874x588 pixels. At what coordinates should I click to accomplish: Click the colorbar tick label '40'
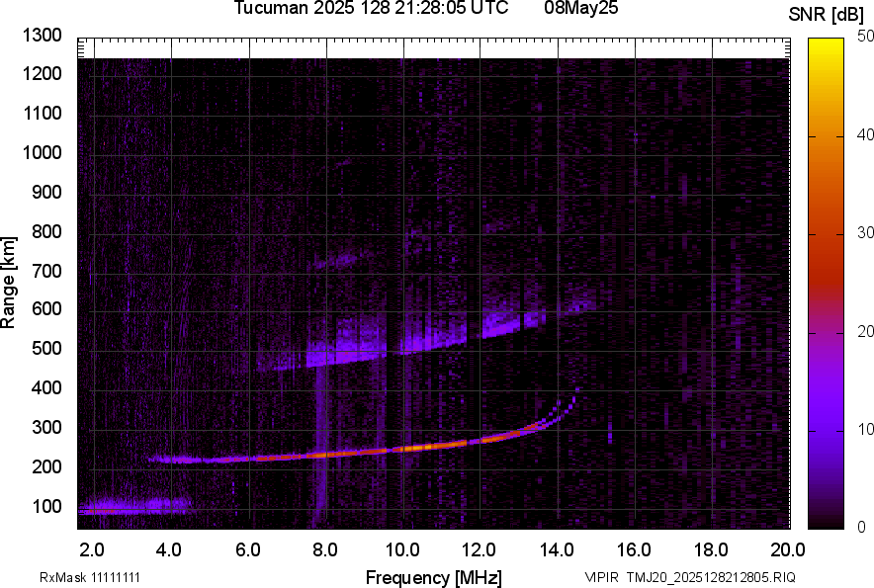[865, 134]
